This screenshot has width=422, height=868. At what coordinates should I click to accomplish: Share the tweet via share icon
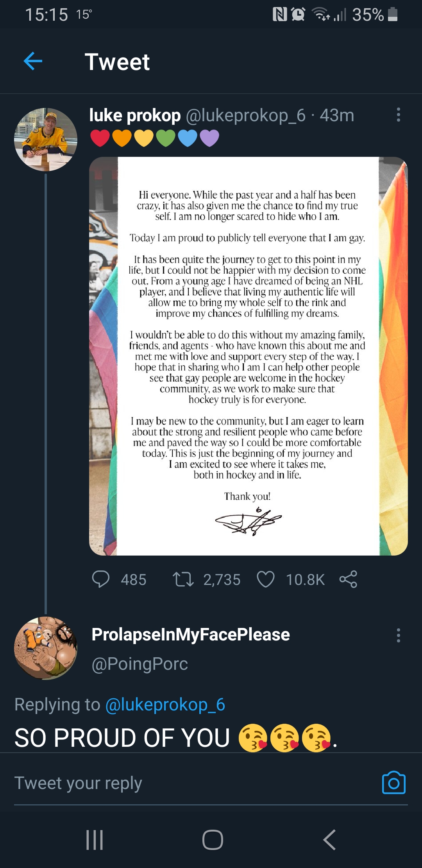click(x=348, y=579)
